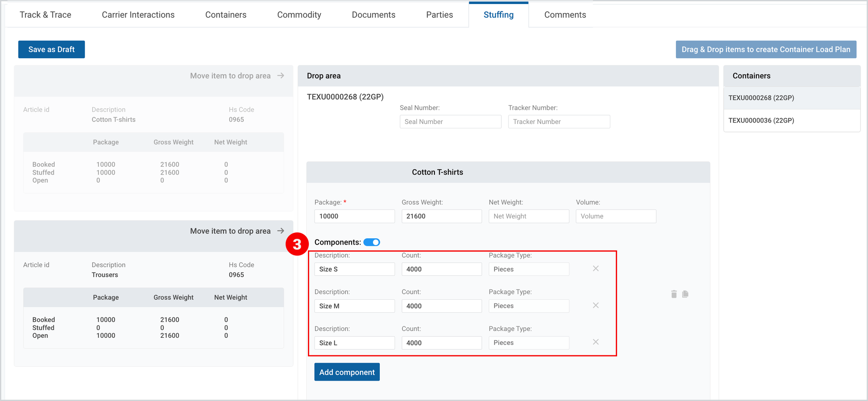Open the Track & Trace tab
The width and height of the screenshot is (868, 401).
tap(46, 15)
